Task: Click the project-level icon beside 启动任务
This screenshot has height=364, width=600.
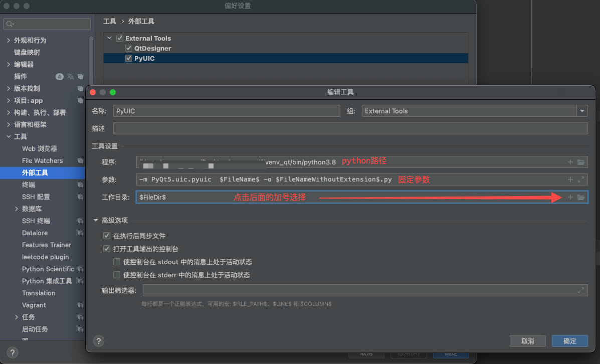Action: [x=80, y=329]
